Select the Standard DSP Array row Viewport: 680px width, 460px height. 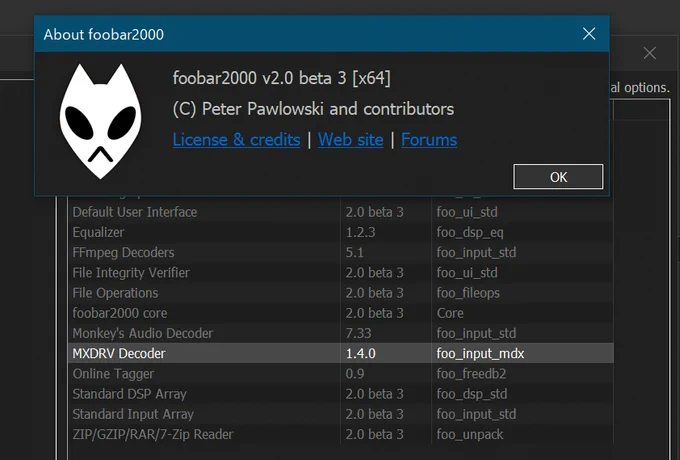[341, 394]
